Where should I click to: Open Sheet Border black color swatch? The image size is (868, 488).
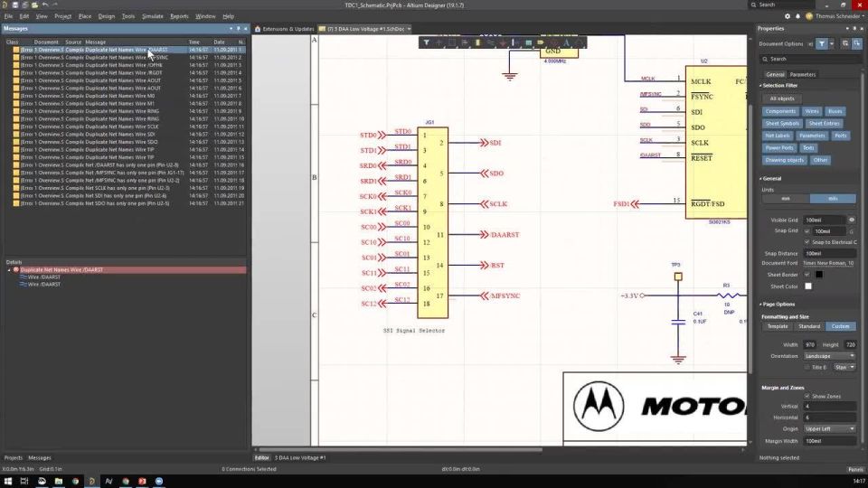819,275
